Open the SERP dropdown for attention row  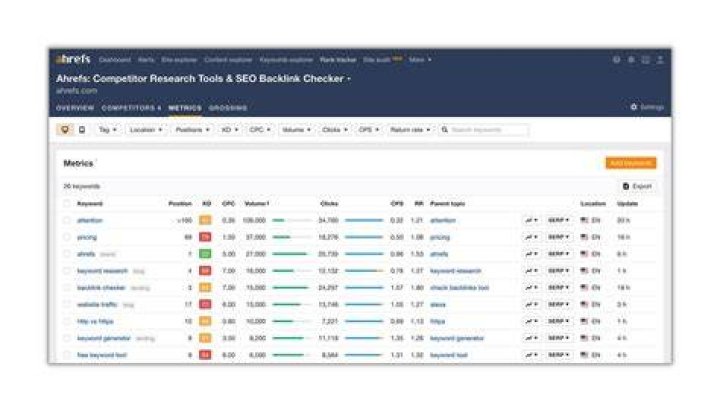pyautogui.click(x=558, y=220)
